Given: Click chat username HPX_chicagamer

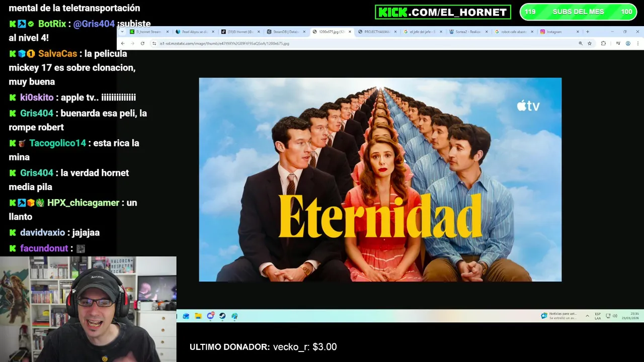Looking at the screenshot, I should 83,203.
